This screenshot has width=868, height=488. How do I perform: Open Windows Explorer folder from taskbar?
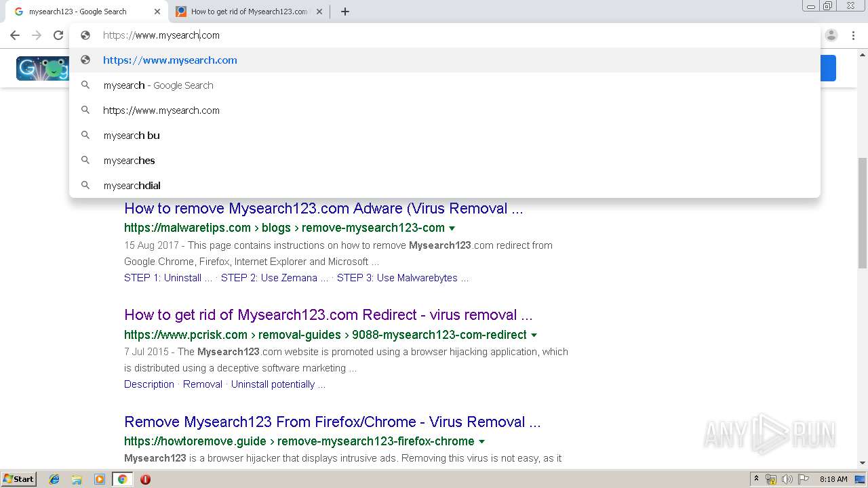click(77, 479)
